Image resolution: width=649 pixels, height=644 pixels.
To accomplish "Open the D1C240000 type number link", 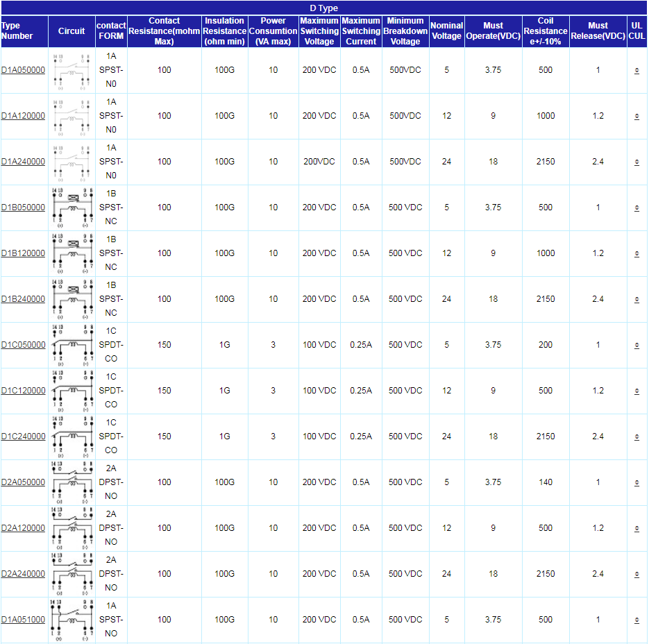I will 23,437.
